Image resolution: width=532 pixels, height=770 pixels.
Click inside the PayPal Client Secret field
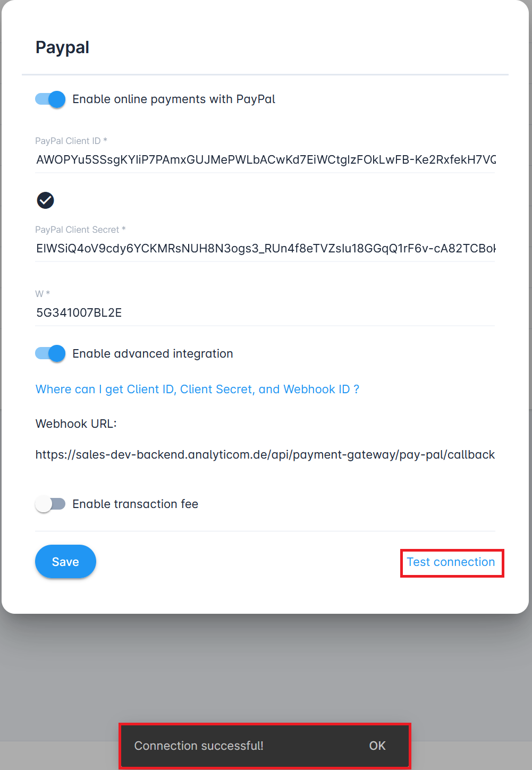[265, 248]
